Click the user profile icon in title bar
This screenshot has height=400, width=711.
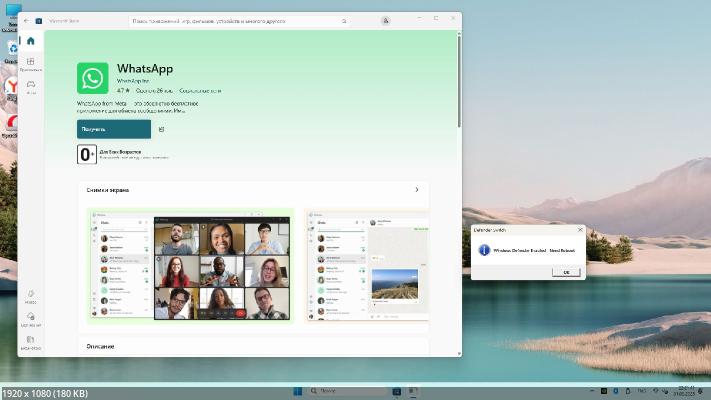click(x=385, y=20)
